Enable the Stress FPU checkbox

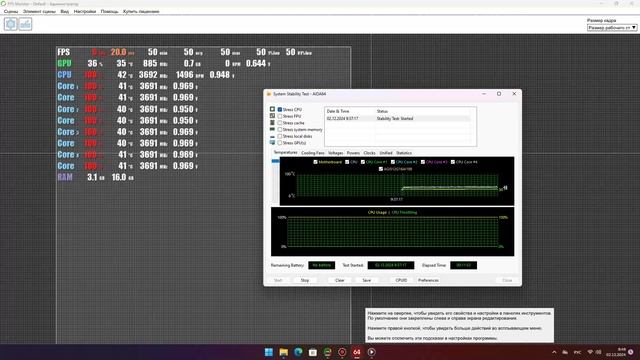click(280, 116)
